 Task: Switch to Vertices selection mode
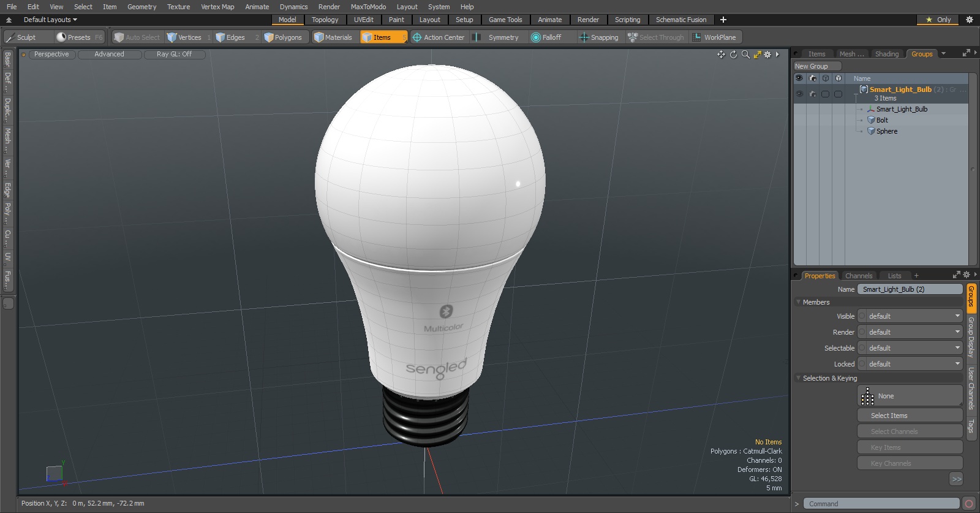point(189,37)
